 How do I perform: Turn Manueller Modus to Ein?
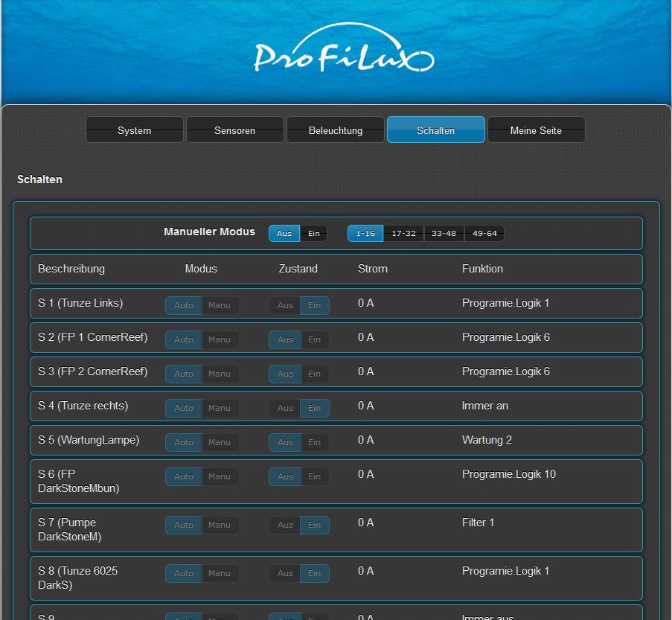(313, 234)
